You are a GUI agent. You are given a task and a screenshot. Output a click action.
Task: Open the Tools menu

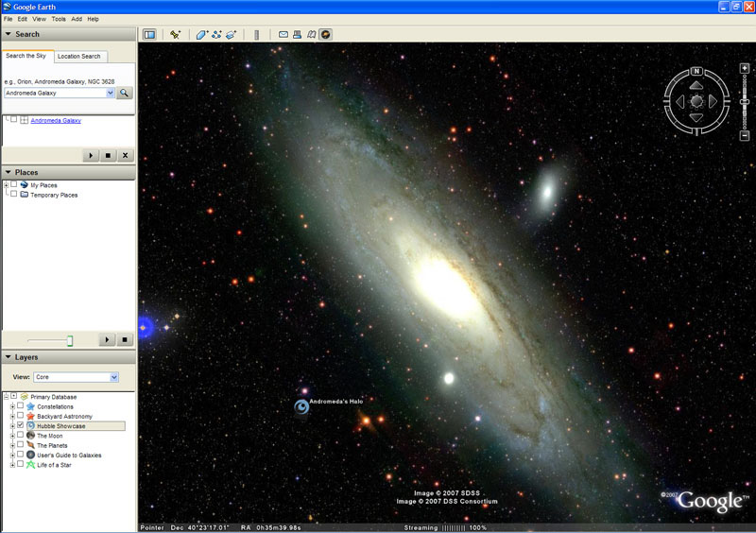(x=59, y=19)
